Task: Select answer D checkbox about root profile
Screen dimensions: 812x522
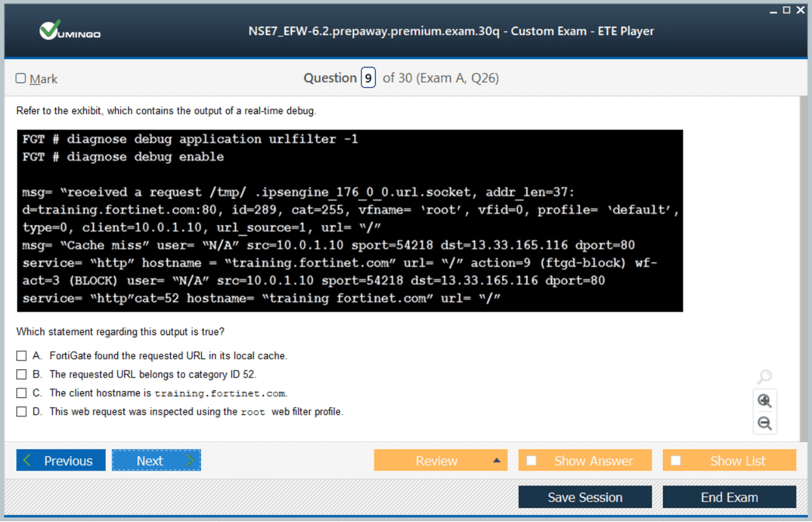Action: [21, 412]
